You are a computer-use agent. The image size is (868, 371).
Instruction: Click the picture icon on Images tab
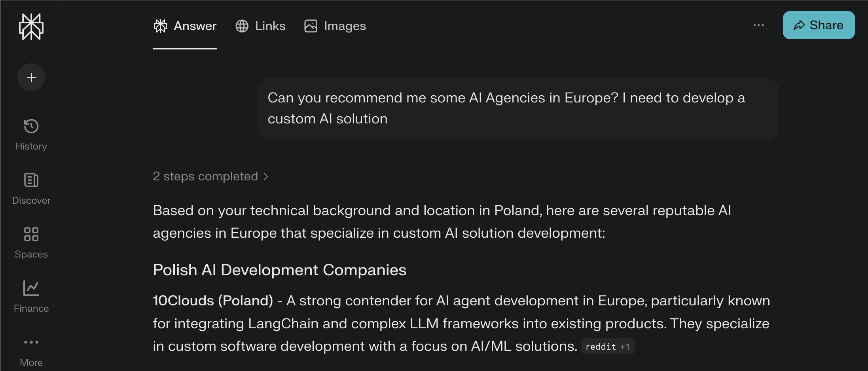point(311,26)
